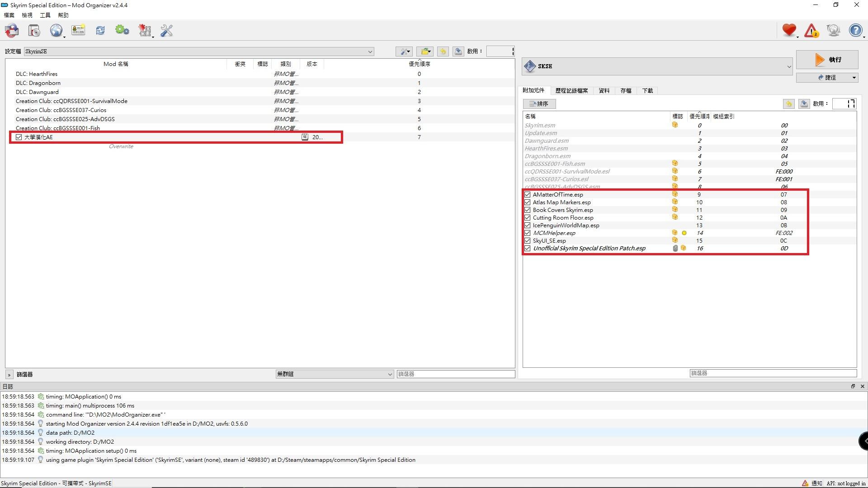This screenshot has width=868, height=488.
Task: Close the log panel with X icon
Action: pyautogui.click(x=862, y=386)
